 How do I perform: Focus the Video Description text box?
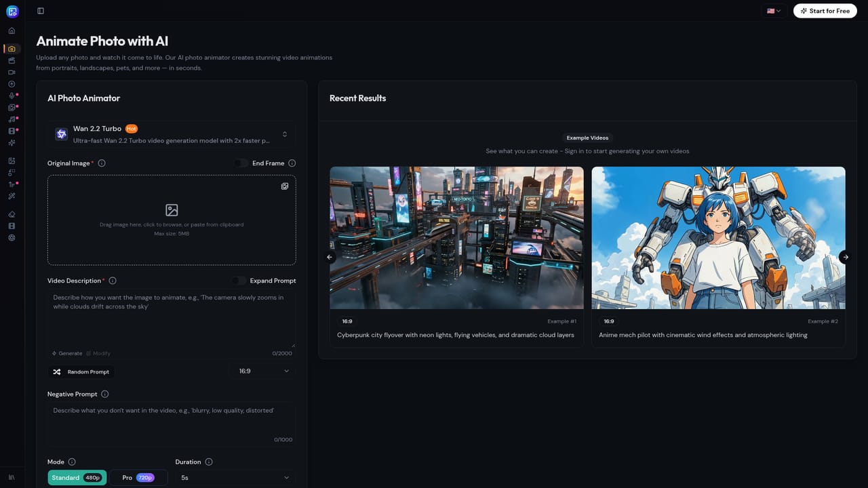(x=172, y=319)
